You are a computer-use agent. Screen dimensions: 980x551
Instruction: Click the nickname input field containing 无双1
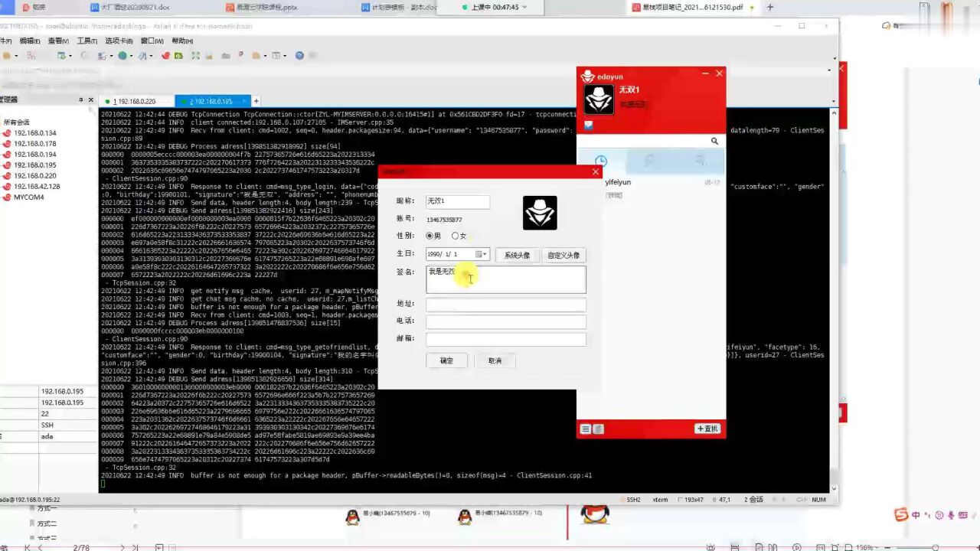coord(458,201)
